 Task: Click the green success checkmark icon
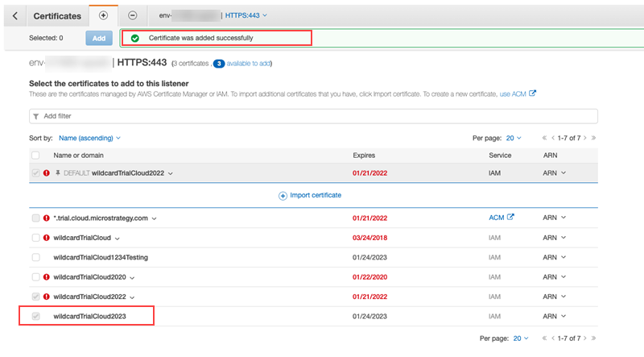134,38
